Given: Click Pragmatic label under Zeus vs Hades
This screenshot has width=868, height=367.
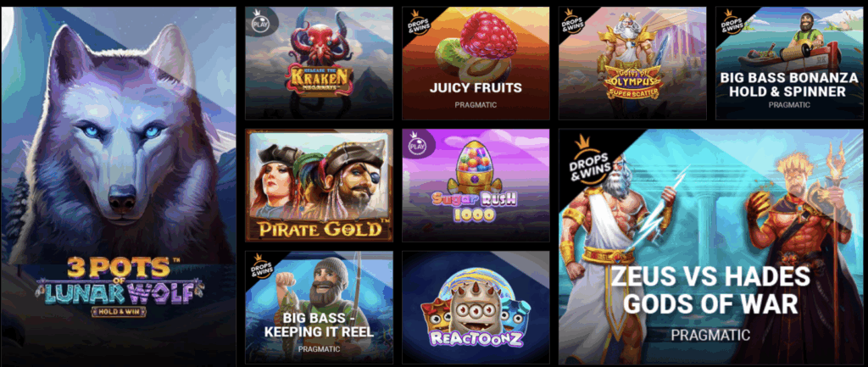Looking at the screenshot, I should pyautogui.click(x=710, y=335).
